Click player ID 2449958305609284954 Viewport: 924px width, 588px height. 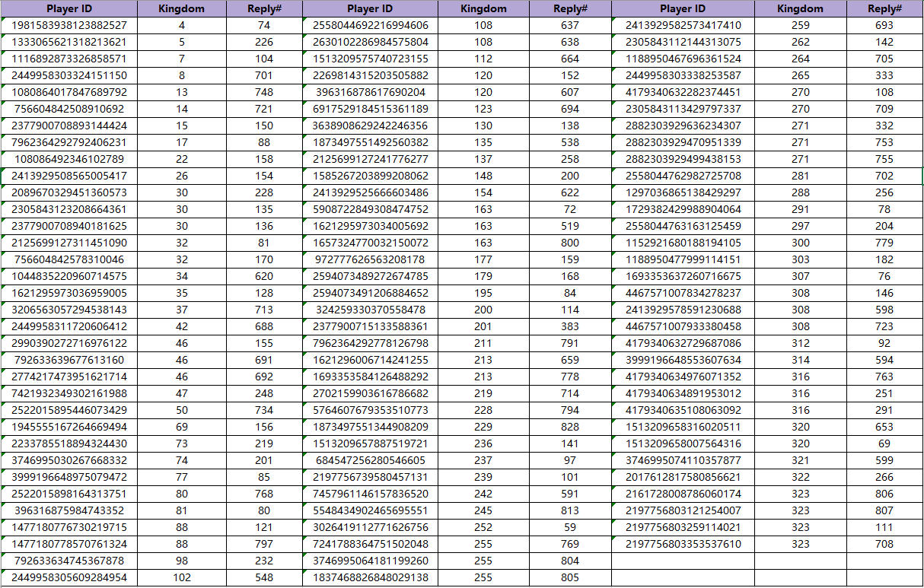coord(69,578)
